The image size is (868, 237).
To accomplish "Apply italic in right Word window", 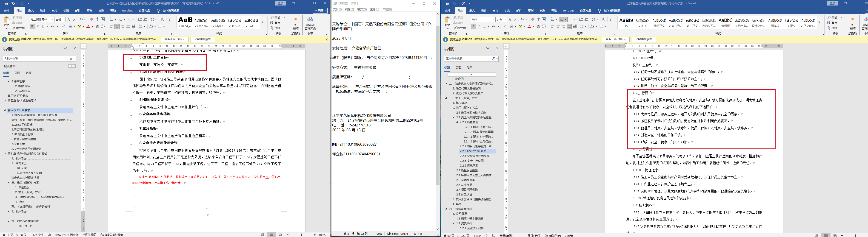I will (x=479, y=26).
